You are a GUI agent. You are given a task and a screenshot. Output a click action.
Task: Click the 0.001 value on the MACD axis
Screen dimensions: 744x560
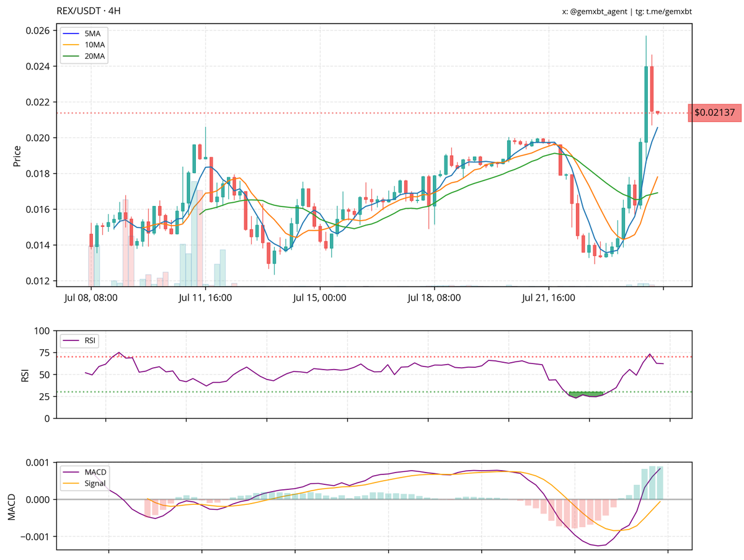pyautogui.click(x=38, y=463)
